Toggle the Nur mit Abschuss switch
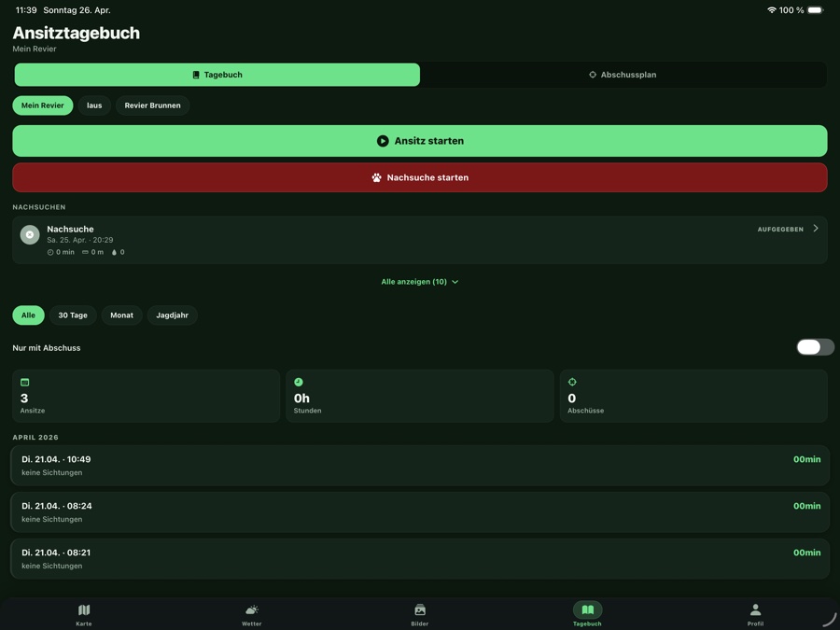 coord(815,347)
